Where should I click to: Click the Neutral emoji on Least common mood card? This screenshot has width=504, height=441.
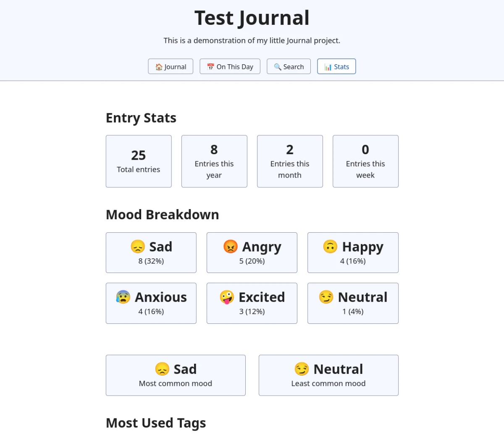pyautogui.click(x=302, y=370)
